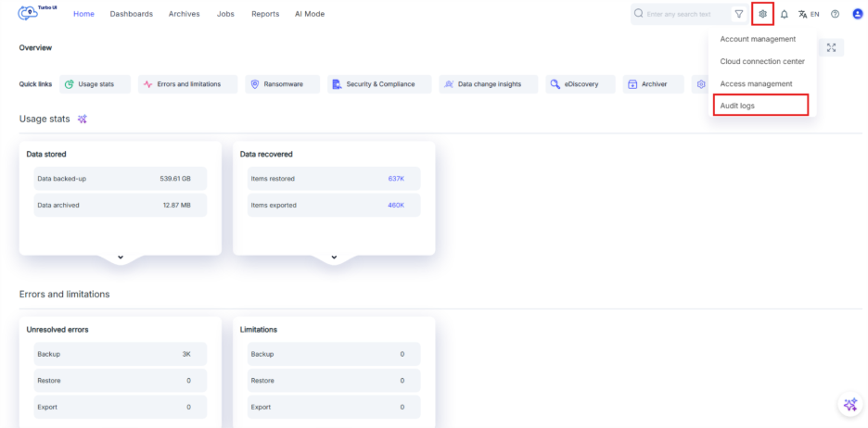Screen dimensions: 868x428
Task: Select Audit logs from settings menu
Action: pyautogui.click(x=760, y=106)
